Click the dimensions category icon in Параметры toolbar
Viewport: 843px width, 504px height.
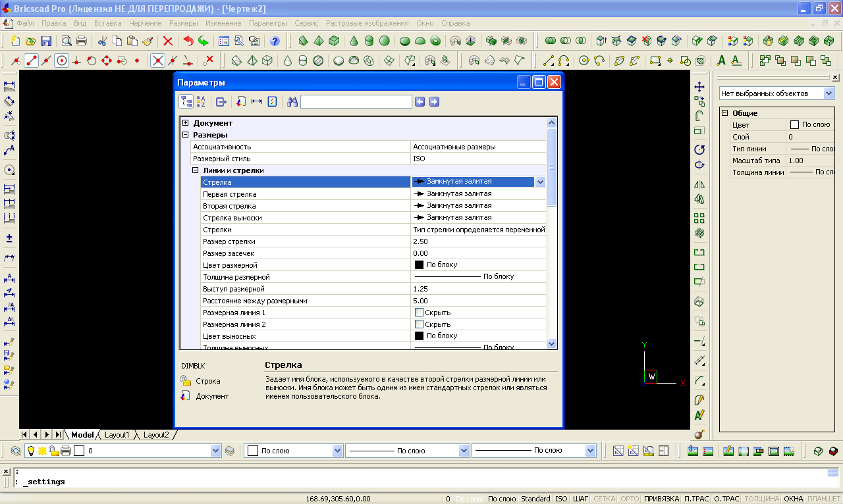point(257,102)
